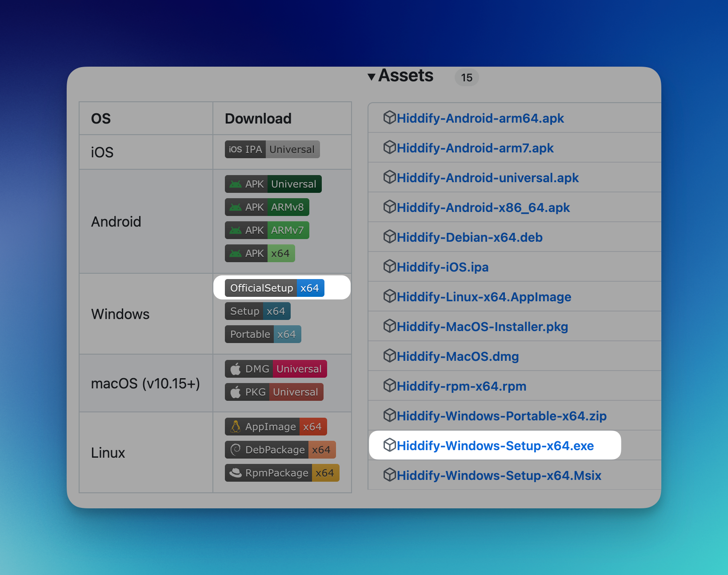This screenshot has height=575, width=728.
Task: Click the macOS PKG Universal badge
Action: click(274, 392)
